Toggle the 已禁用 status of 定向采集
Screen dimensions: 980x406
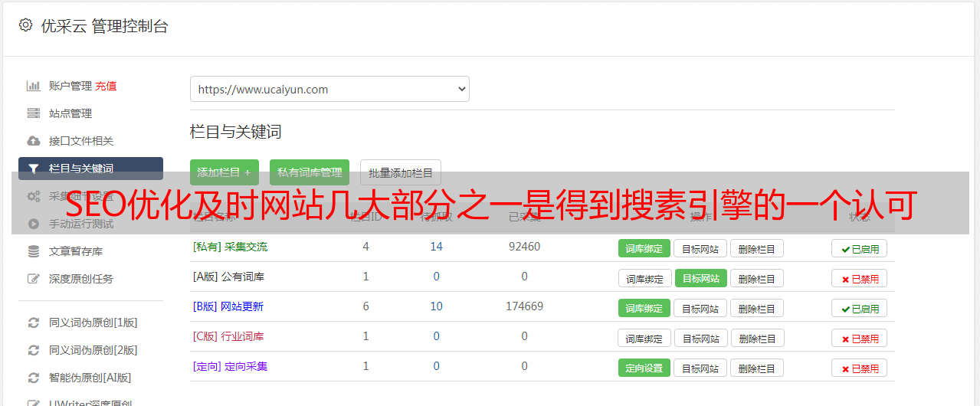coord(859,368)
